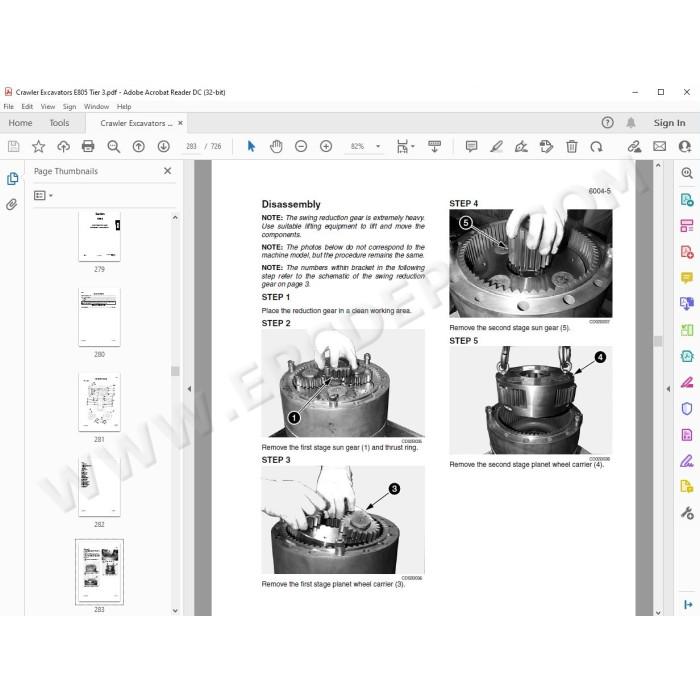Open Help question mark icon

(x=607, y=122)
